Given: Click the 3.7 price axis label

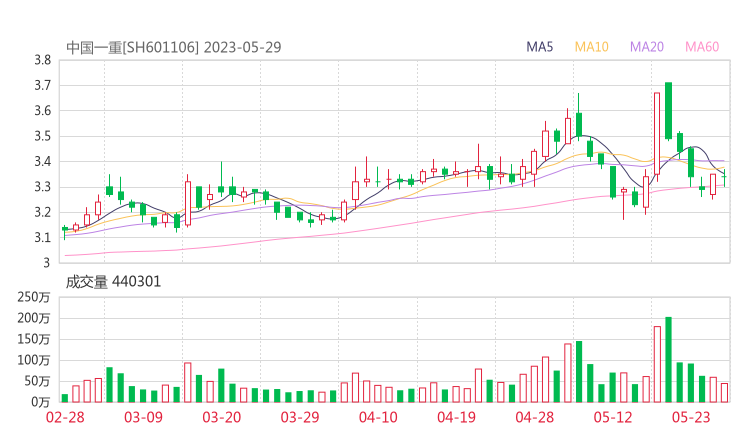Looking at the screenshot, I should 42,85.
